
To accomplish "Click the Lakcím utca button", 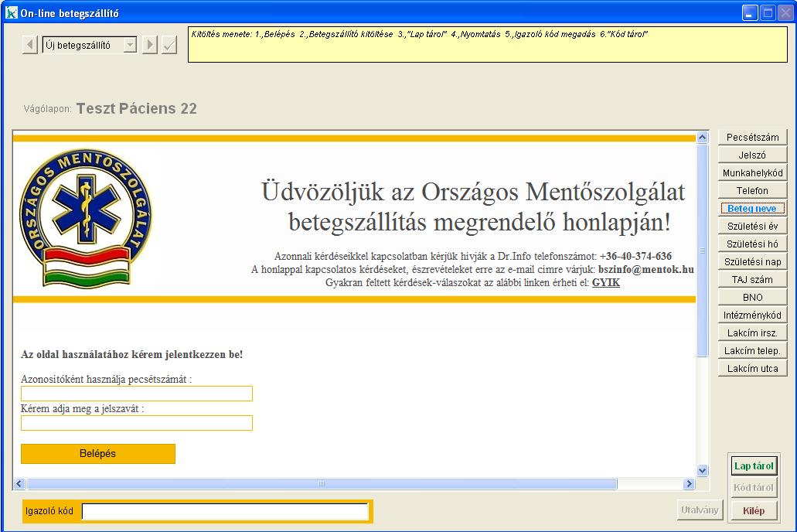I will click(752, 369).
